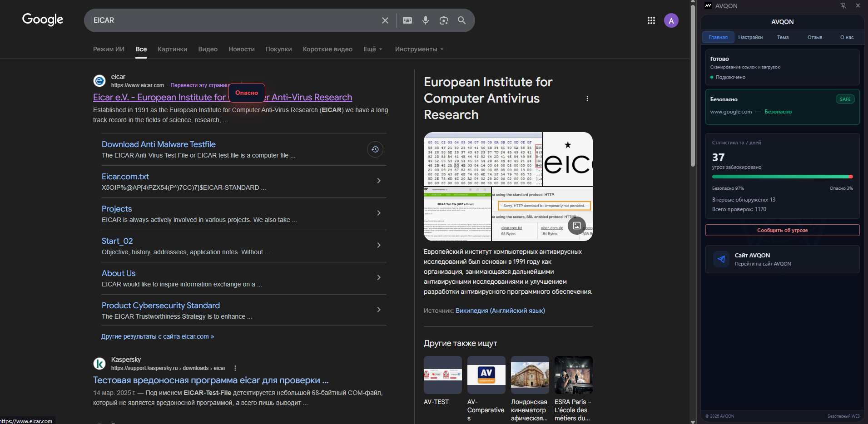The height and width of the screenshot is (424, 868).
Task: Unpin the AVQON side panel
Action: [843, 6]
